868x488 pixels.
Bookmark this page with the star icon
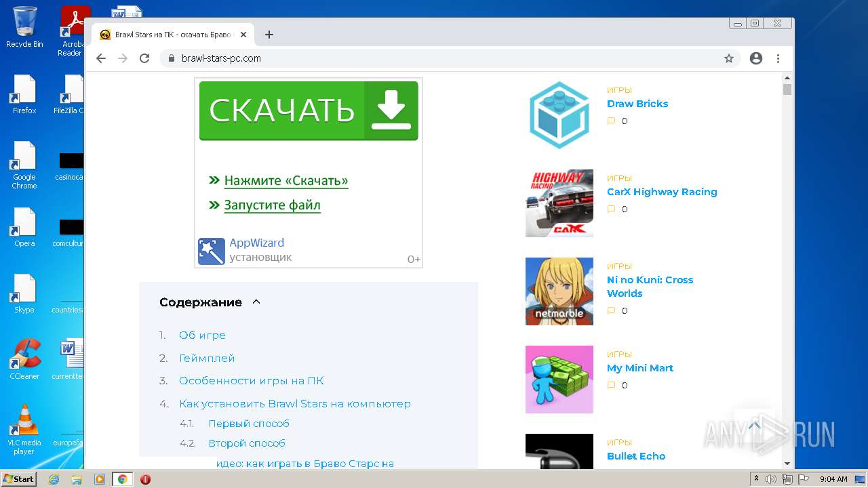[x=729, y=58]
